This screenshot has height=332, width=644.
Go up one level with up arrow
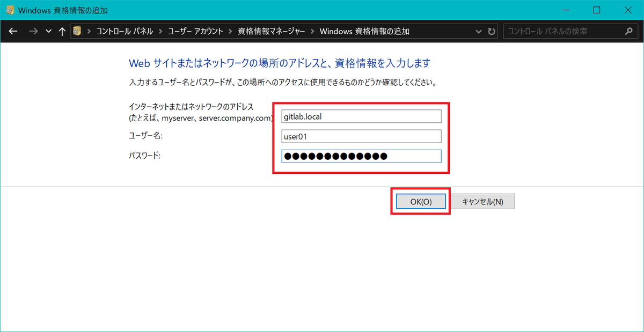coord(62,31)
